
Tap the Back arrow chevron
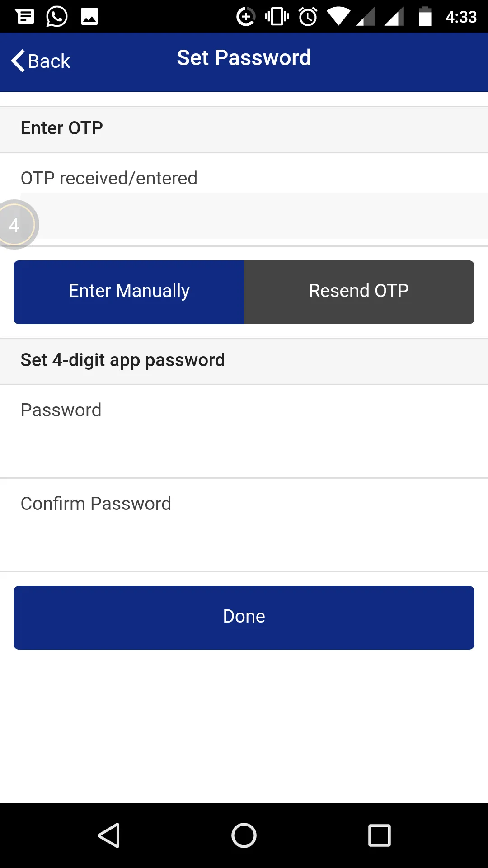point(18,61)
